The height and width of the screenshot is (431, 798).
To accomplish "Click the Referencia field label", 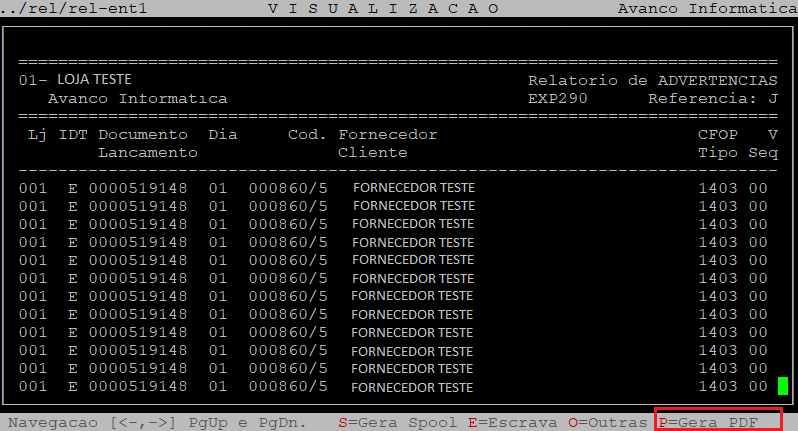I will coord(702,99).
